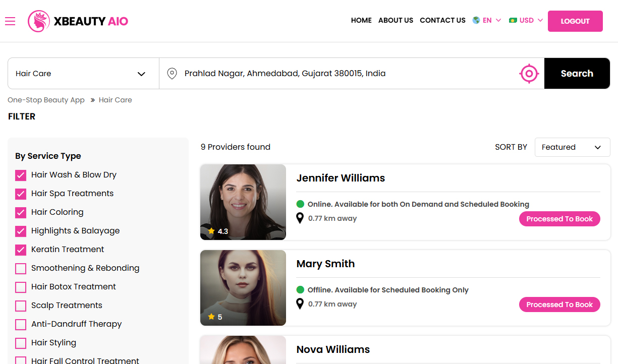The image size is (618, 364).
Task: Click Mary Smith's profile photo
Action: [x=243, y=287]
